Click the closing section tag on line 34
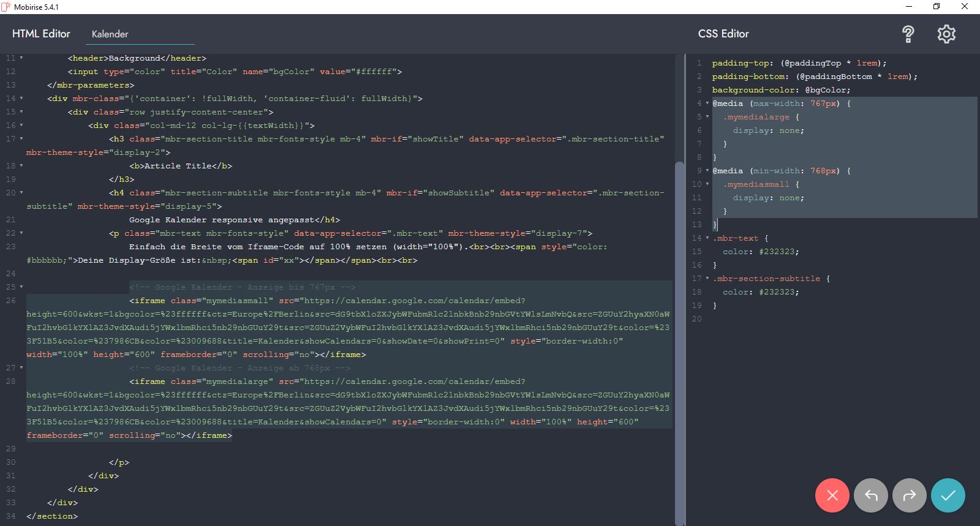Image resolution: width=980 pixels, height=526 pixels. coord(52,516)
